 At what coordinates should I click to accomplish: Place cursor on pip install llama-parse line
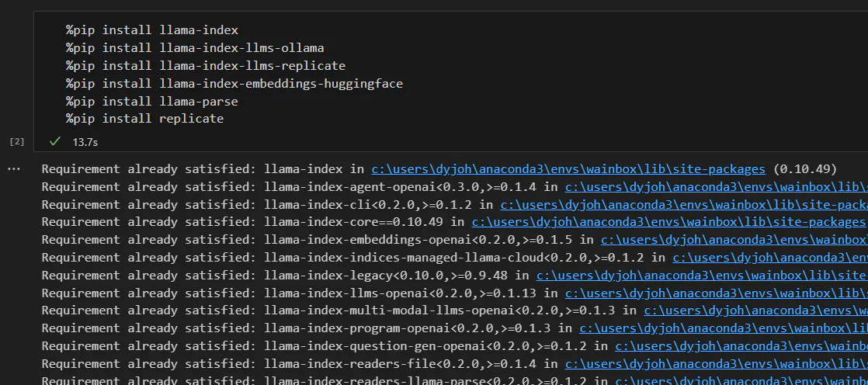tap(152, 101)
